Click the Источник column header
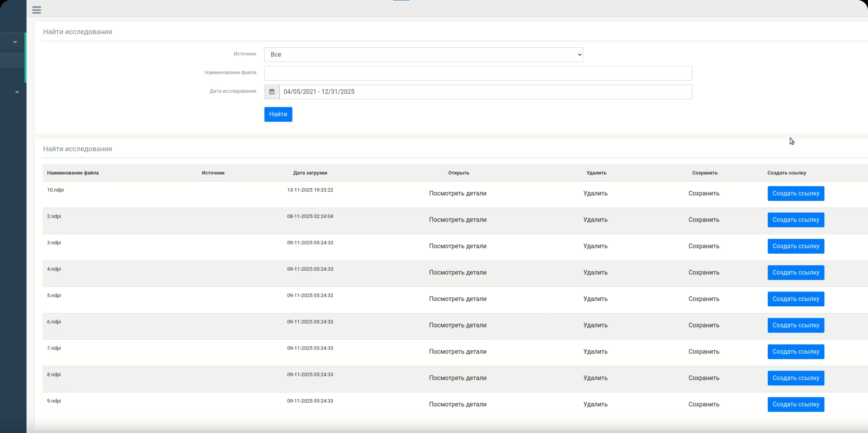This screenshot has width=868, height=433. pyautogui.click(x=213, y=173)
